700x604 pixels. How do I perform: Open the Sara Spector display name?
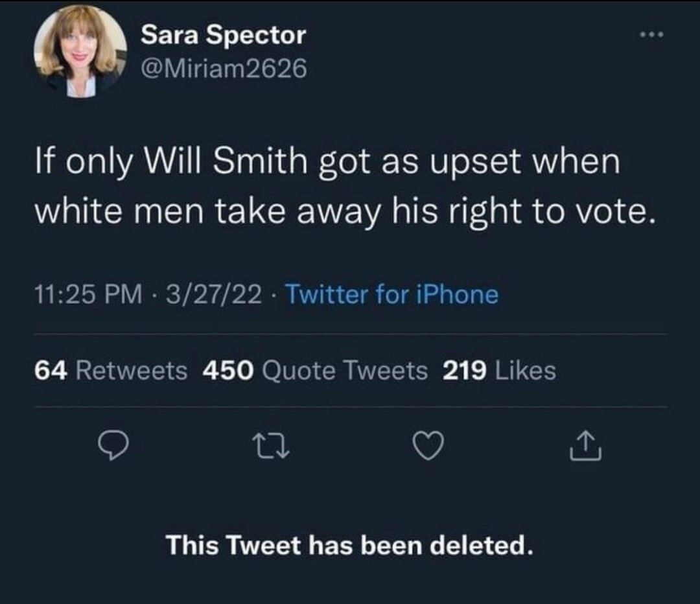pos(223,36)
